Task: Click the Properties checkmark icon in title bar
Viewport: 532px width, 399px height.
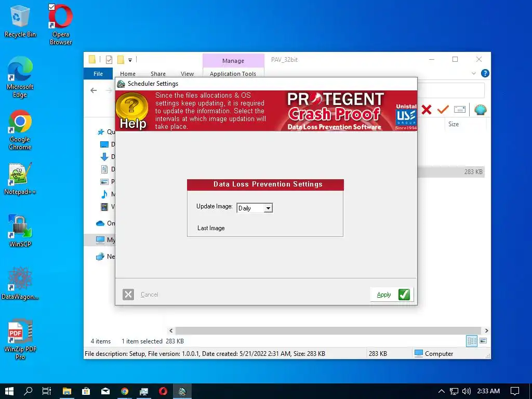Action: pyautogui.click(x=109, y=60)
